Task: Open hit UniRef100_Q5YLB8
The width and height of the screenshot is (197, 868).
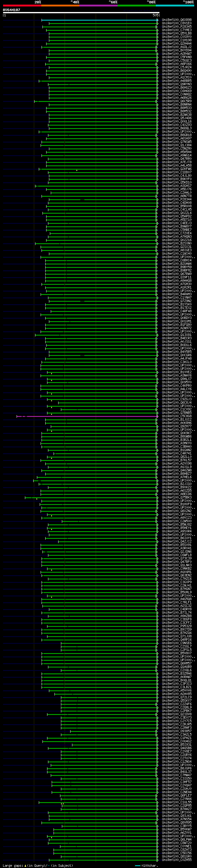Action: (x=176, y=33)
